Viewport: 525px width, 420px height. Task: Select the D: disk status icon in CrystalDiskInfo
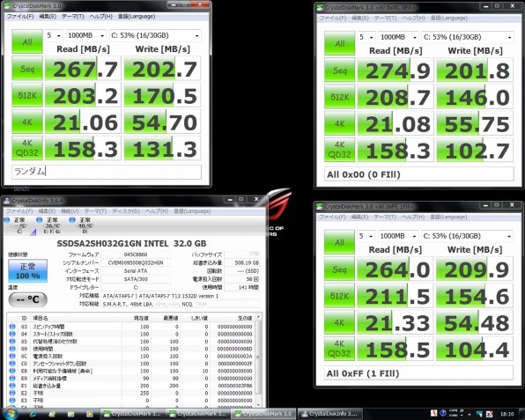point(72,220)
